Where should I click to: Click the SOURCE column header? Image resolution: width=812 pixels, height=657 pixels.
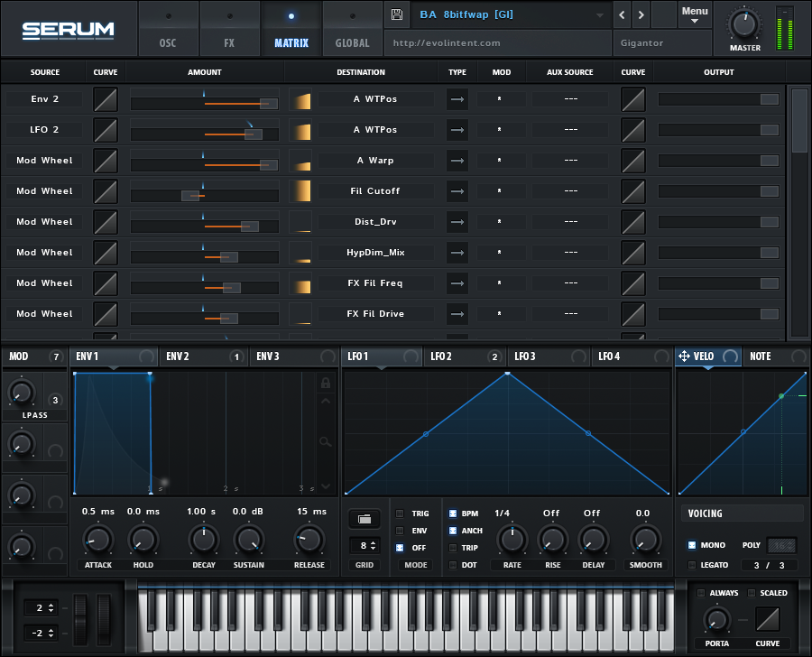(44, 72)
